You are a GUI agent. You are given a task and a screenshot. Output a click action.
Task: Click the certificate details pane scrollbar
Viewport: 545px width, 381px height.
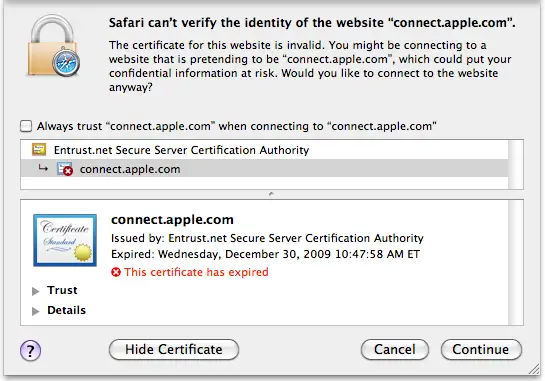[x=516, y=262]
